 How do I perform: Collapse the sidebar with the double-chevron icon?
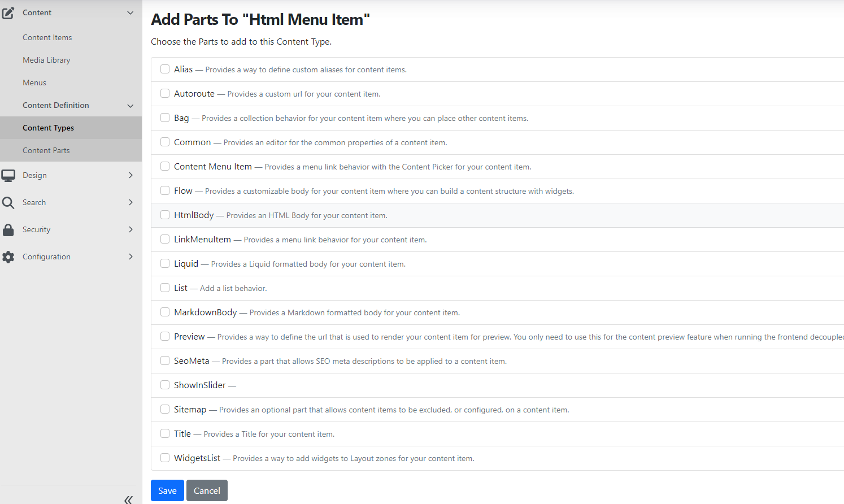(128, 499)
